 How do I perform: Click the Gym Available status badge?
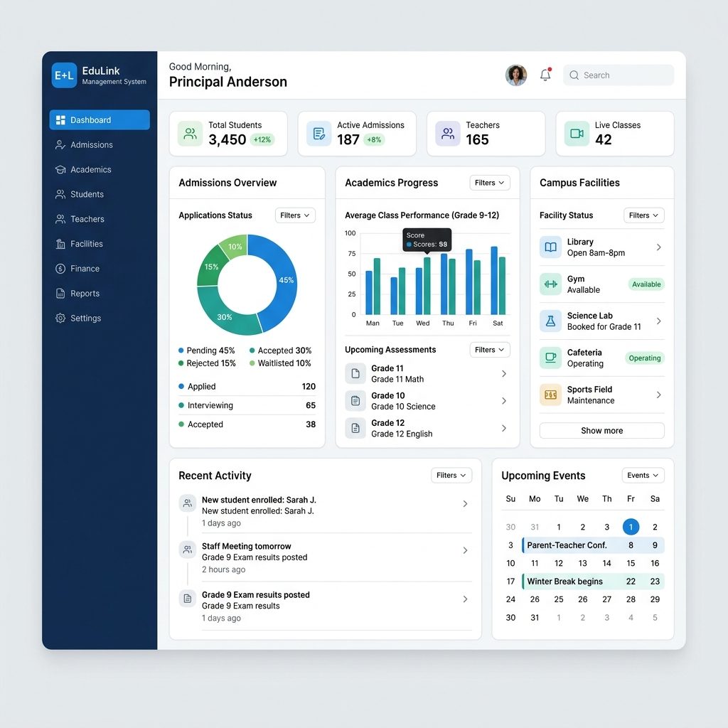[x=646, y=284]
